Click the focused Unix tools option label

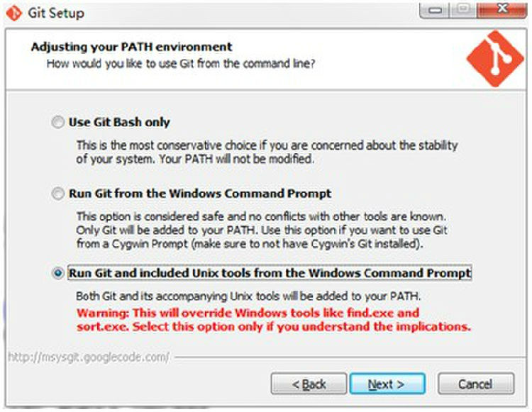pos(270,273)
